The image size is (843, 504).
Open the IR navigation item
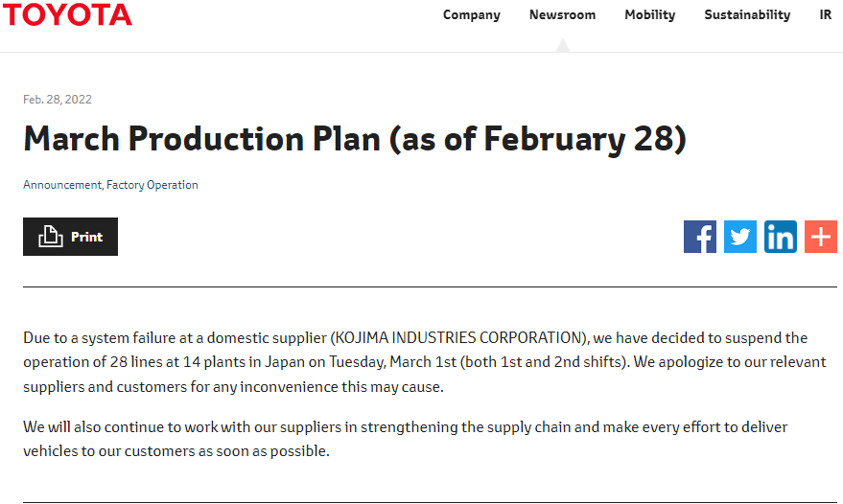coord(826,14)
